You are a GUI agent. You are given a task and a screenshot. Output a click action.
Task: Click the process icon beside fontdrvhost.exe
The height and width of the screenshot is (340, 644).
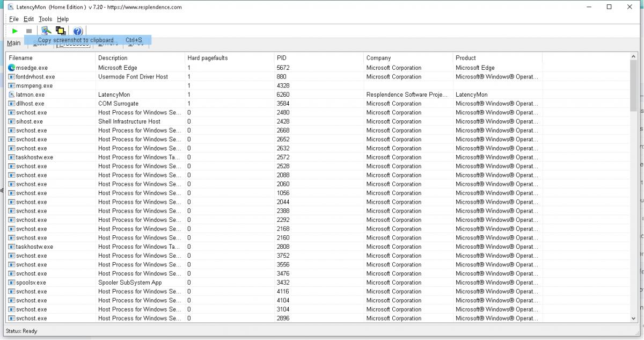click(x=12, y=77)
